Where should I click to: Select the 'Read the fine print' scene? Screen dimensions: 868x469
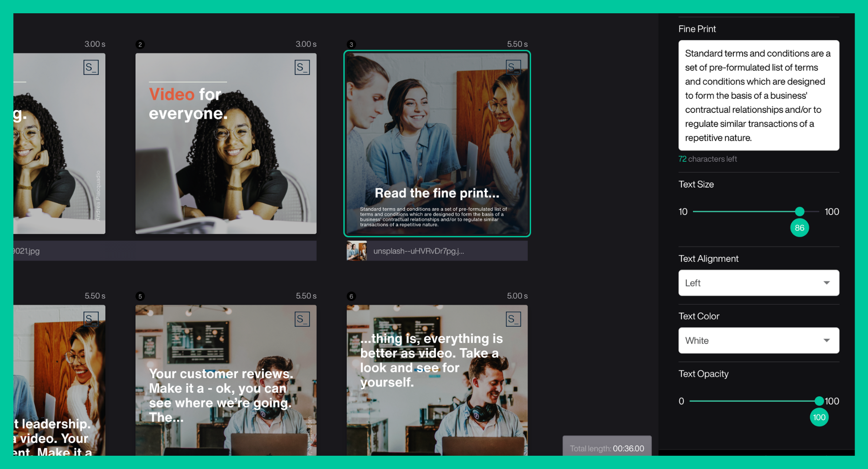pyautogui.click(x=437, y=143)
